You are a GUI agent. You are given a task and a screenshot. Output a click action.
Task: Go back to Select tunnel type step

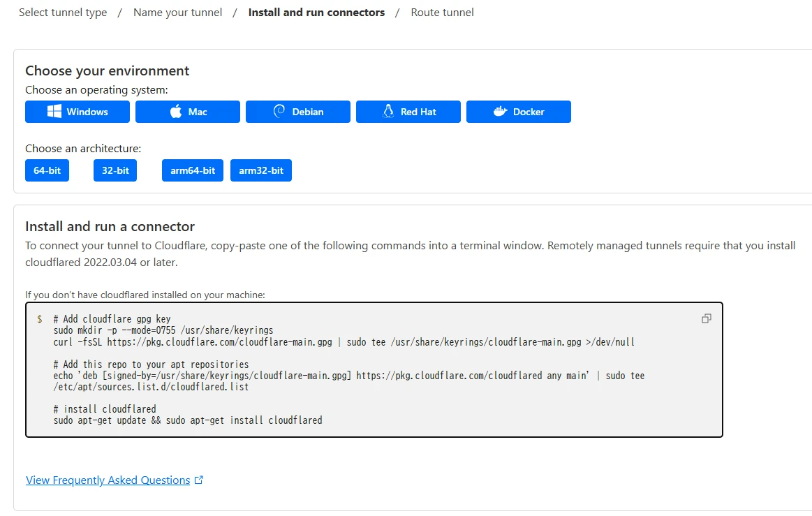click(63, 13)
